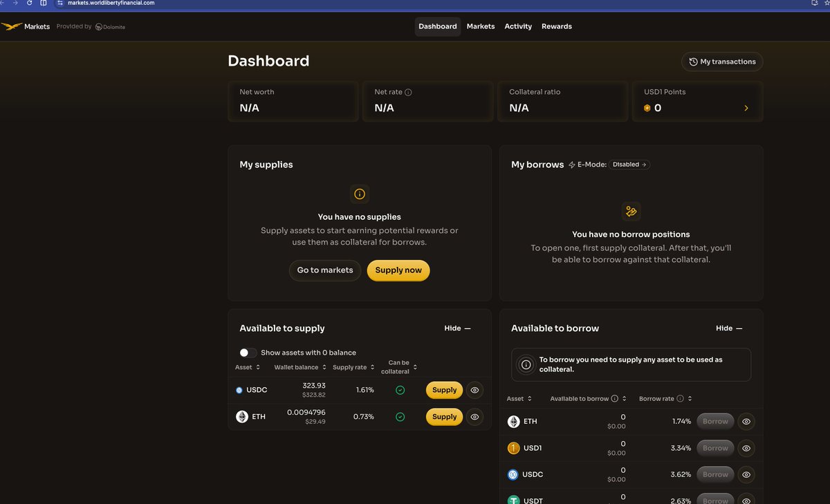Collapse the Available to supply section
The width and height of the screenshot is (830, 504).
[x=457, y=328]
